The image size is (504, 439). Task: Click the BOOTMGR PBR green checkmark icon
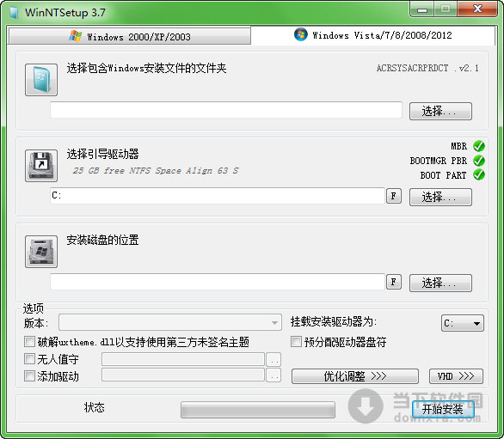(479, 161)
